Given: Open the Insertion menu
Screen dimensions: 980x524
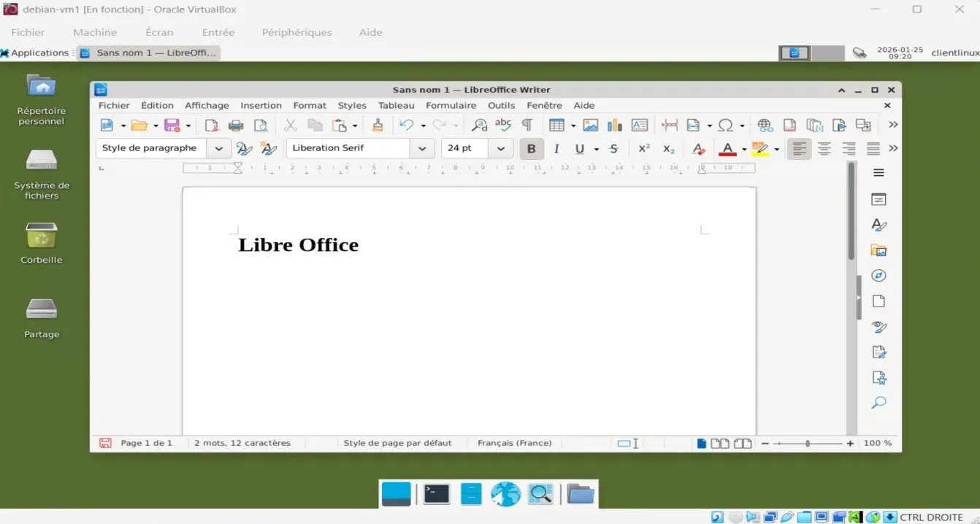Looking at the screenshot, I should tap(261, 105).
